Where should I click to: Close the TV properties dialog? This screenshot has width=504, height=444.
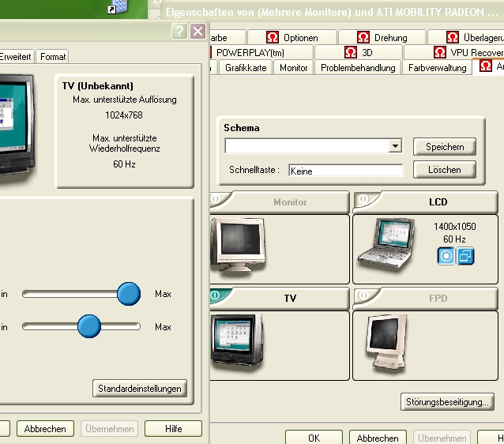(x=197, y=31)
